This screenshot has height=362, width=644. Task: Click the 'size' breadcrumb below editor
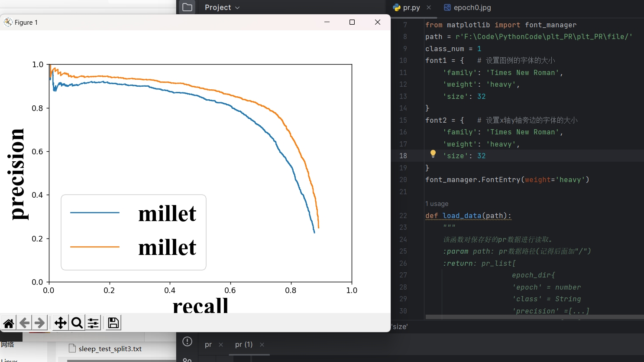[400, 326]
